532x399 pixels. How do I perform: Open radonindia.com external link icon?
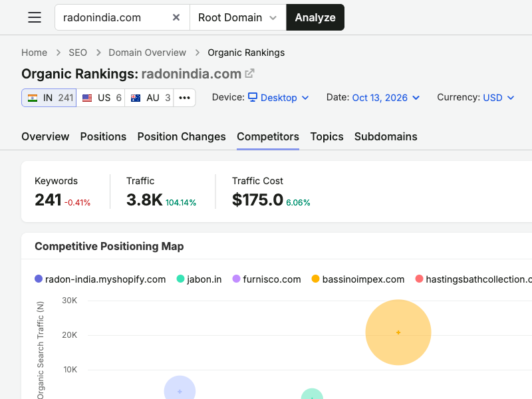pos(250,73)
